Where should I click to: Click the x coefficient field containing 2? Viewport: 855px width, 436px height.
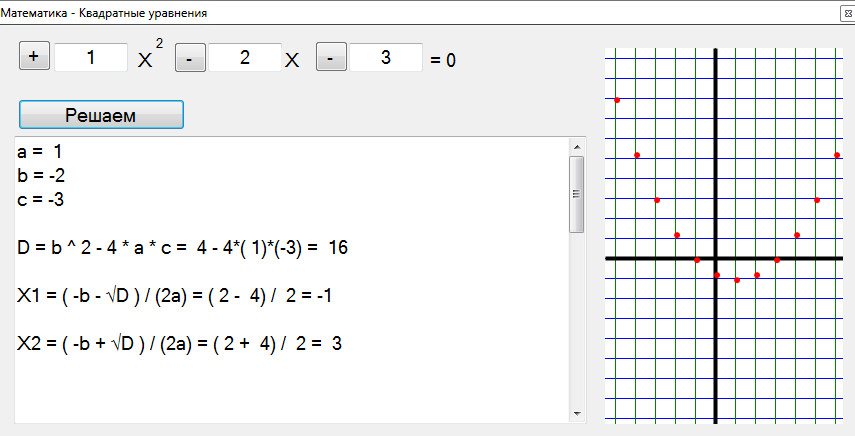(245, 57)
